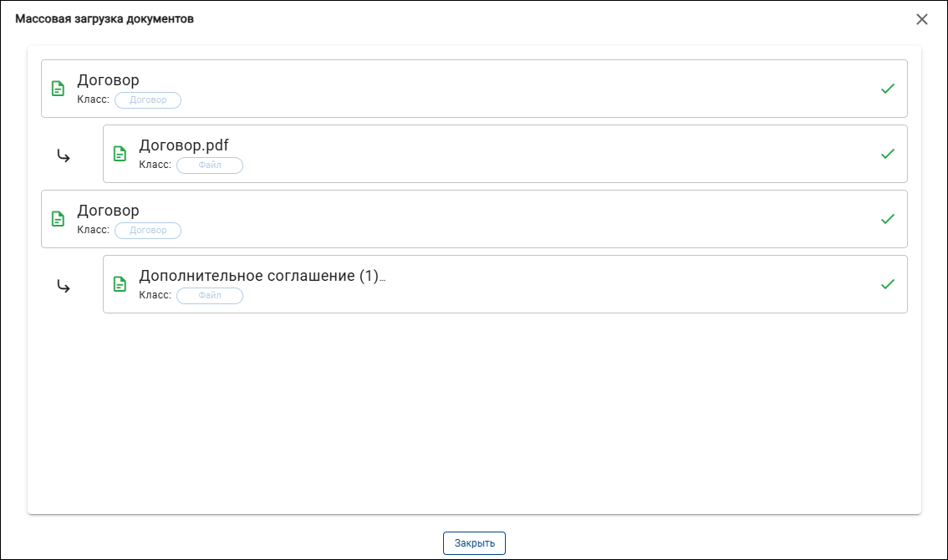This screenshot has width=948, height=560.
Task: Click the nested arrow before Договор.pdf
Action: pyautogui.click(x=64, y=156)
